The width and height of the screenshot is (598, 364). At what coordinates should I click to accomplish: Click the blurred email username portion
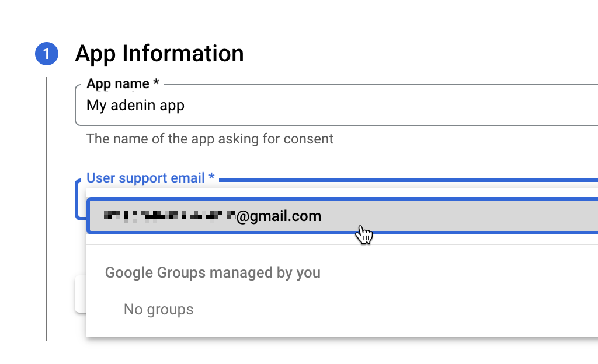click(169, 216)
